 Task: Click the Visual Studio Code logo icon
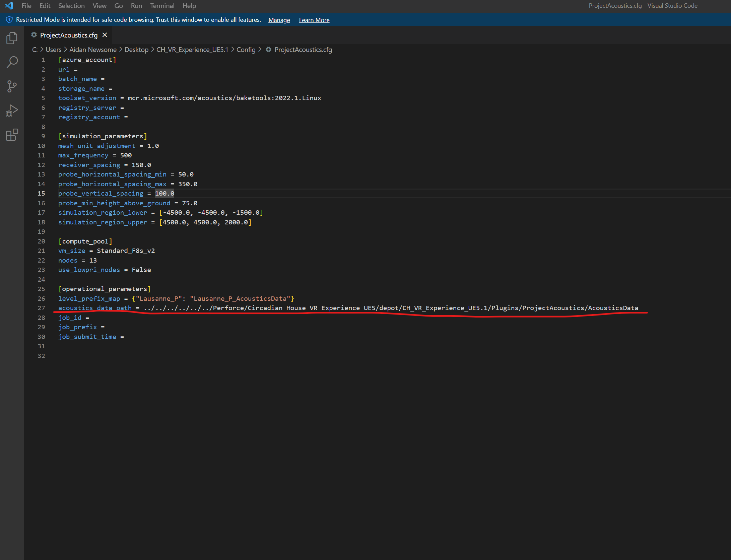[x=9, y=5]
